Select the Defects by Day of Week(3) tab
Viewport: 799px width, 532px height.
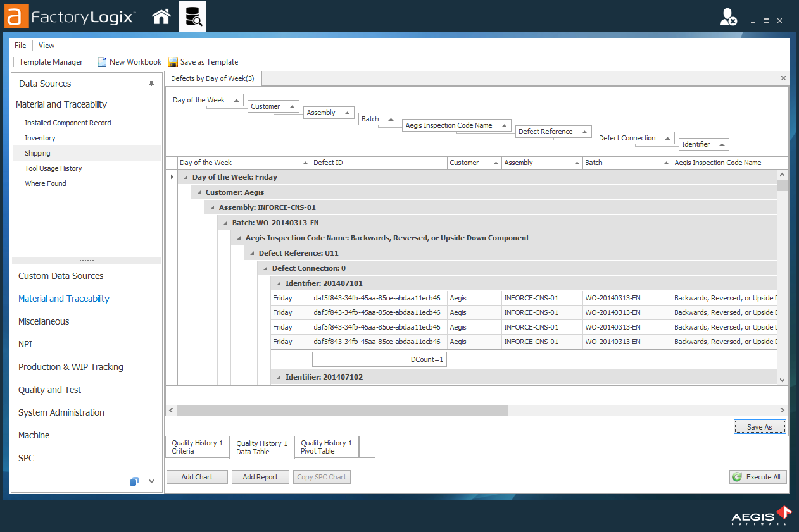point(212,78)
